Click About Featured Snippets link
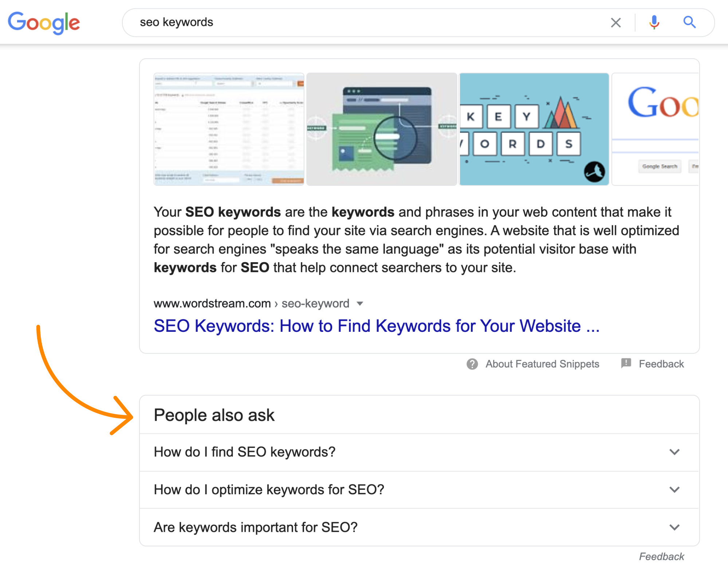 [x=542, y=364]
